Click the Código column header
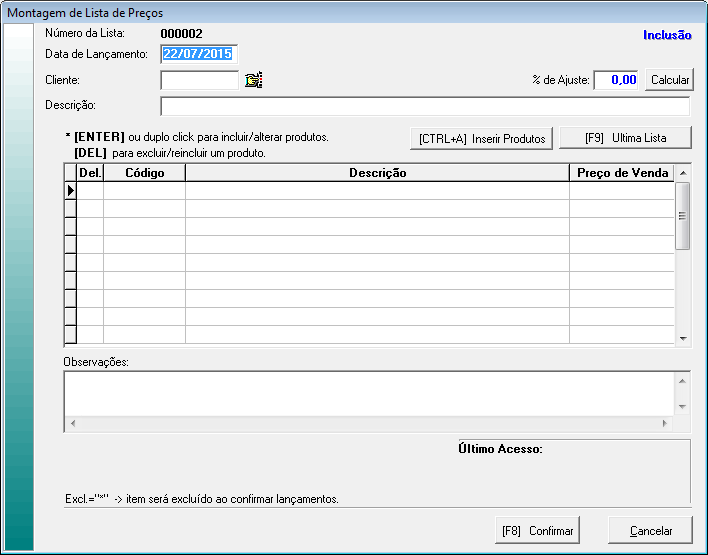 [144, 173]
